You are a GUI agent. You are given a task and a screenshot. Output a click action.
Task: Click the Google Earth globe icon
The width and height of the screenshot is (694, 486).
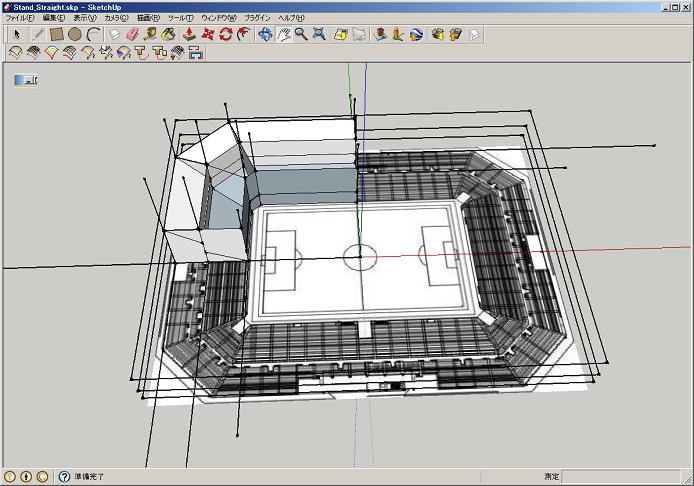point(416,34)
